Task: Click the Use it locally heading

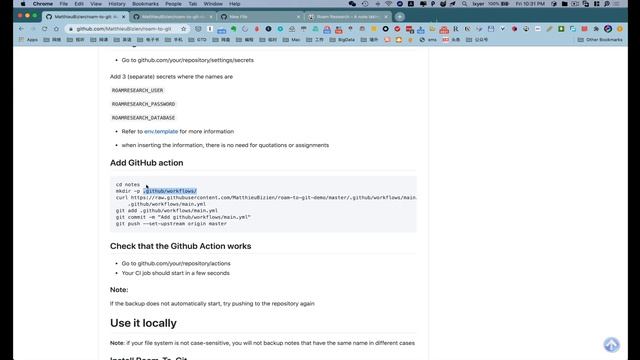Action: (x=143, y=323)
